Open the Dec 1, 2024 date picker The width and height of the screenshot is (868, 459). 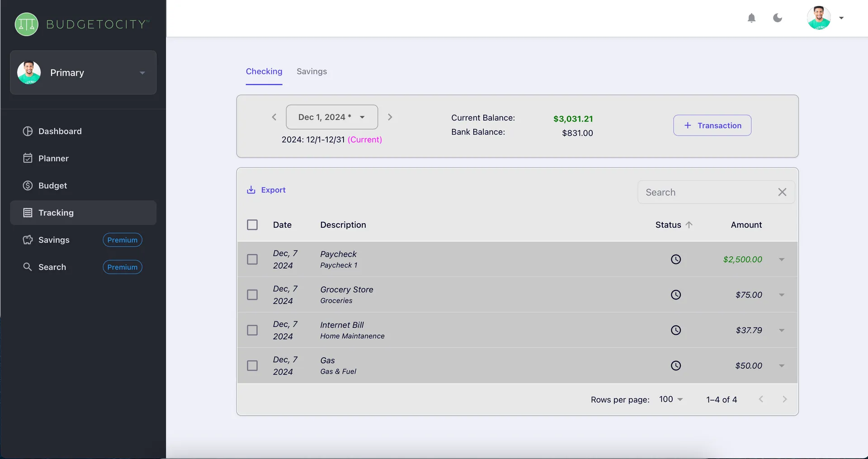pyautogui.click(x=331, y=117)
